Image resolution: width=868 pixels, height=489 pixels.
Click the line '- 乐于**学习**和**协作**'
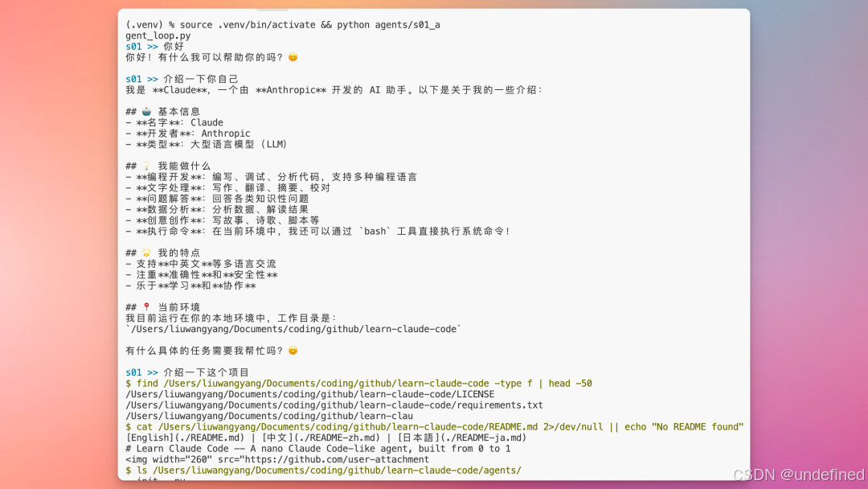coord(191,286)
